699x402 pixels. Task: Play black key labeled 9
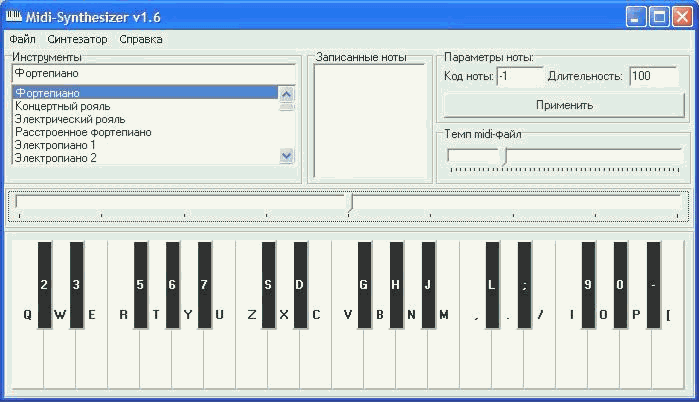coord(588,285)
